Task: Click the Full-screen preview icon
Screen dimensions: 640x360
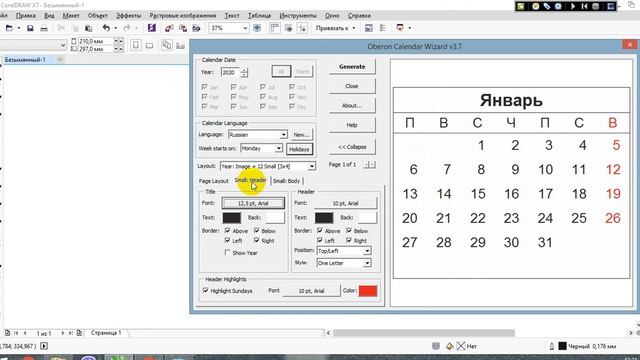Action: click(x=257, y=28)
